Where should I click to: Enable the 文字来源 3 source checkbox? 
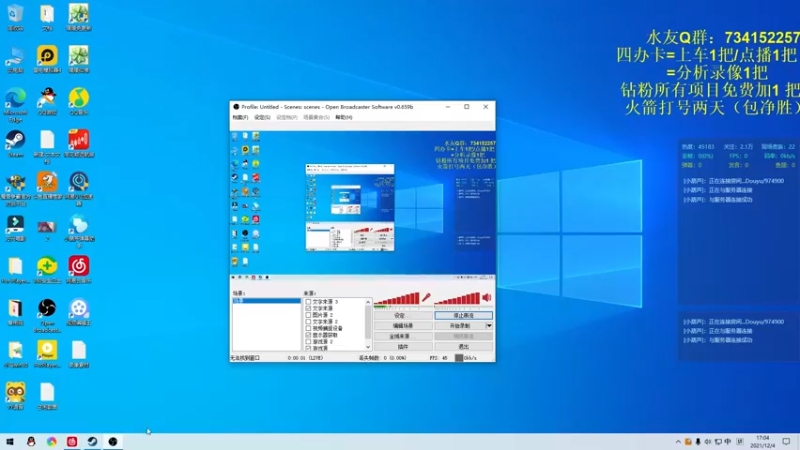308,302
